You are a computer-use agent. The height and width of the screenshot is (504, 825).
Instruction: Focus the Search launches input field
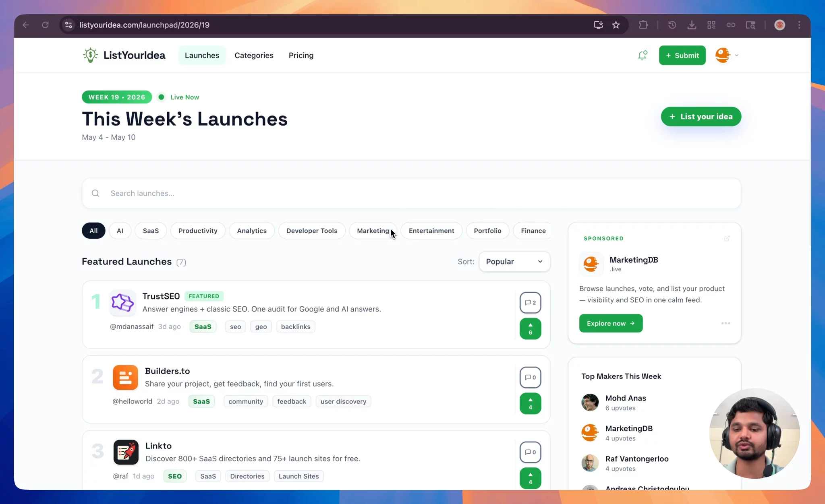[x=411, y=193]
